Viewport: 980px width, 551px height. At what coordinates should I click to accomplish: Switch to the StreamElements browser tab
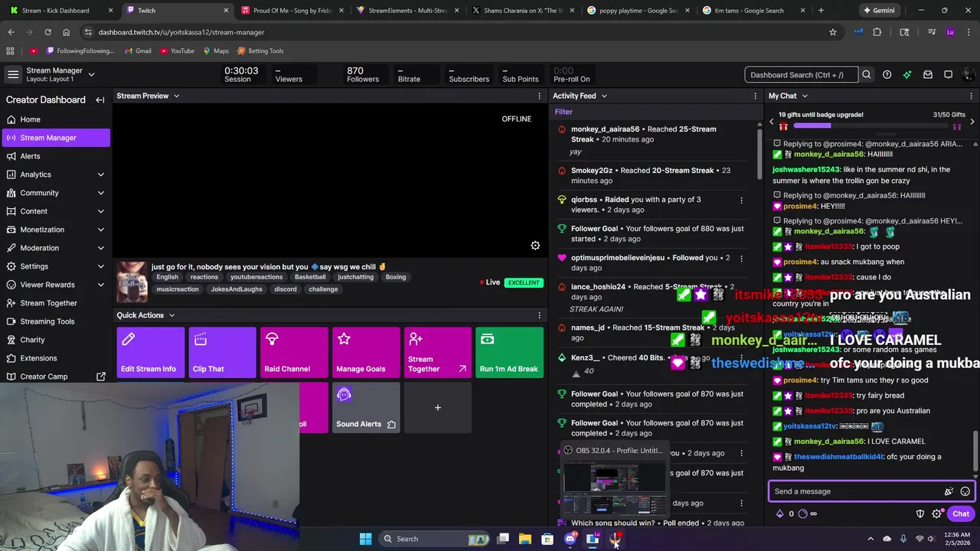click(x=407, y=11)
